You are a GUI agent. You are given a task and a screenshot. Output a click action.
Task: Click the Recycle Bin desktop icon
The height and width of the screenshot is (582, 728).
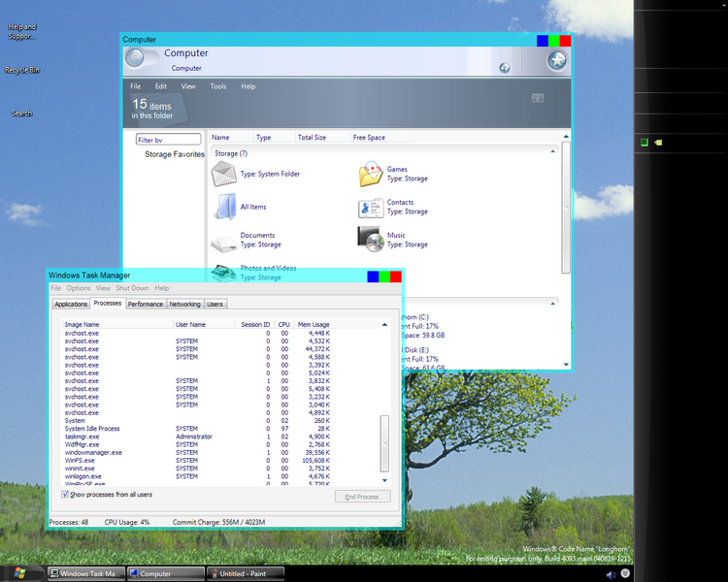click(x=21, y=70)
